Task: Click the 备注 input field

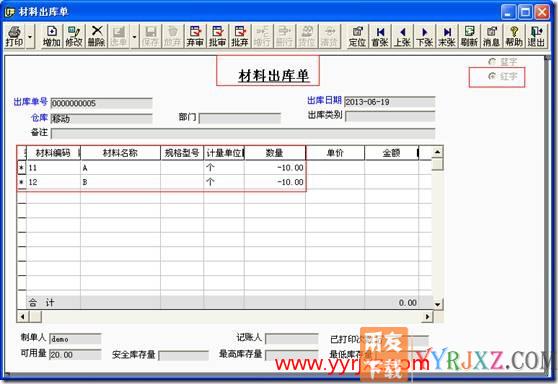Action: pos(243,133)
